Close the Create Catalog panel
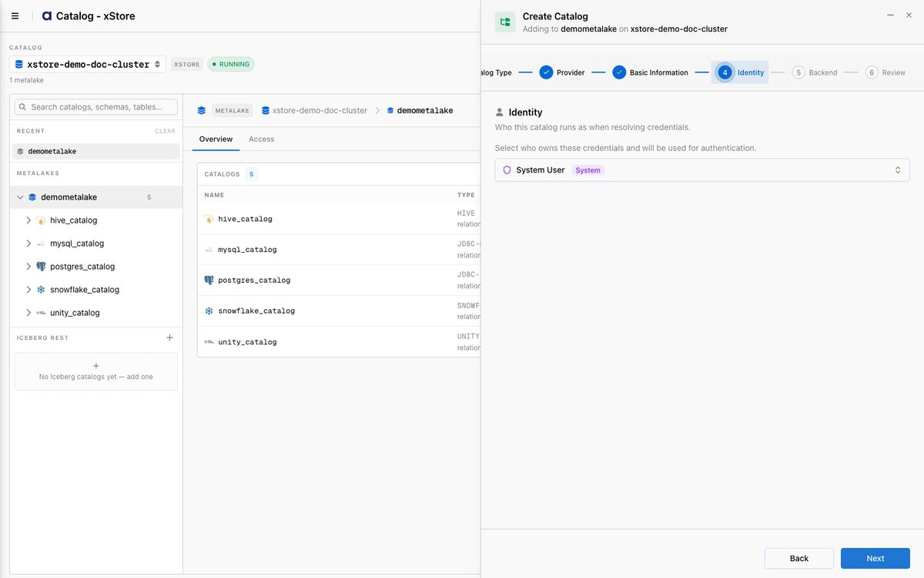The width and height of the screenshot is (924, 578). click(909, 15)
